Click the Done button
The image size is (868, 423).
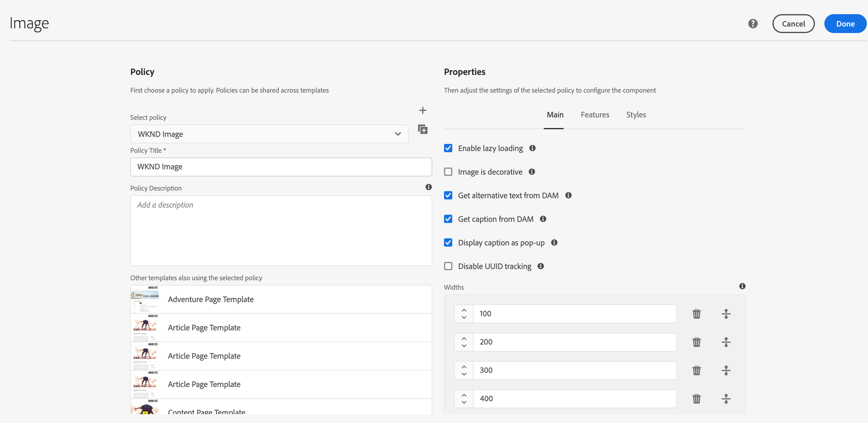point(845,24)
